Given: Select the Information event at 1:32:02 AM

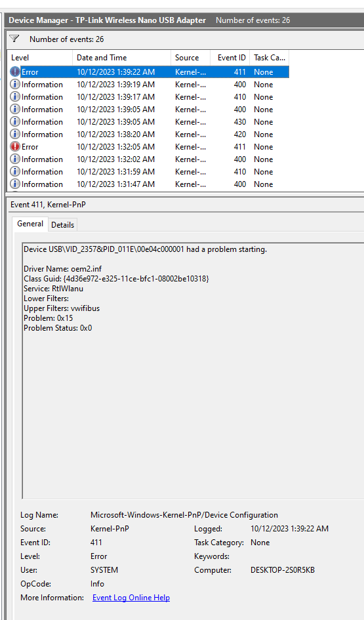Looking at the screenshot, I should [x=150, y=159].
